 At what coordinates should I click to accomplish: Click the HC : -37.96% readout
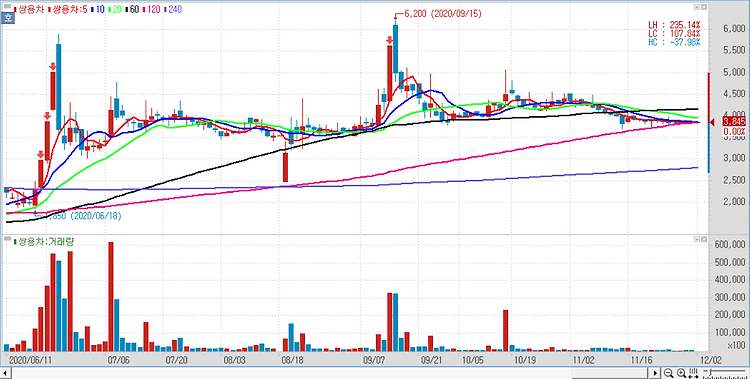[674, 42]
